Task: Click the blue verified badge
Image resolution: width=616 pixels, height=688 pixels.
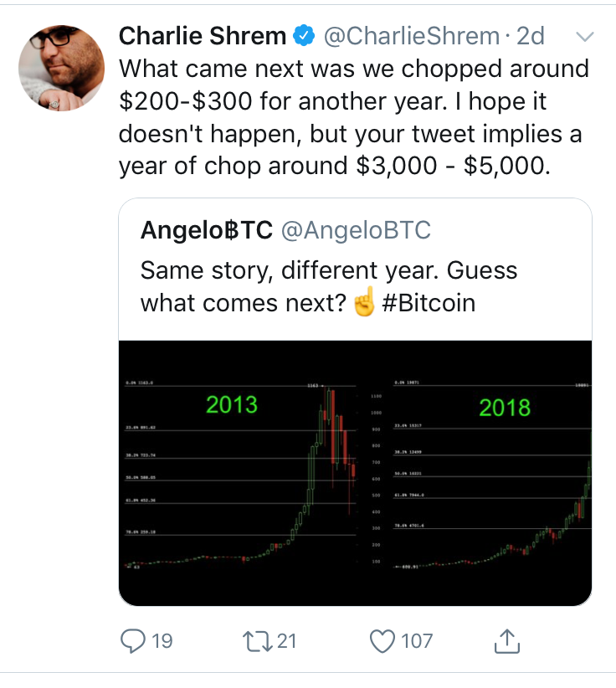Action: [x=302, y=36]
